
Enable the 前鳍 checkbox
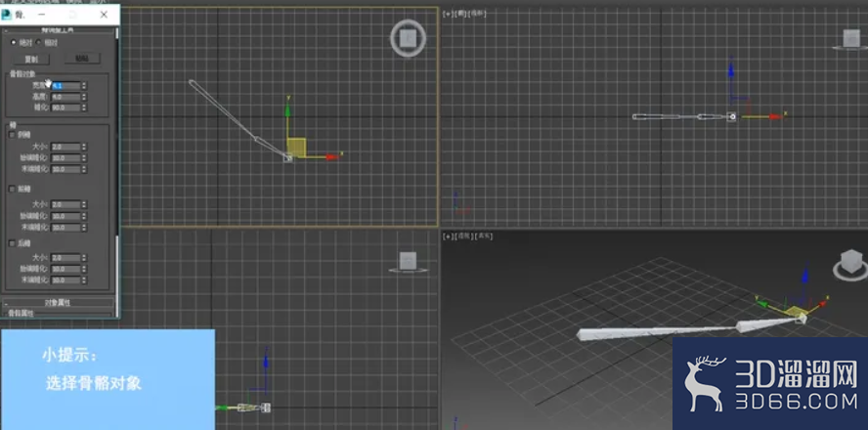pyautogui.click(x=12, y=190)
